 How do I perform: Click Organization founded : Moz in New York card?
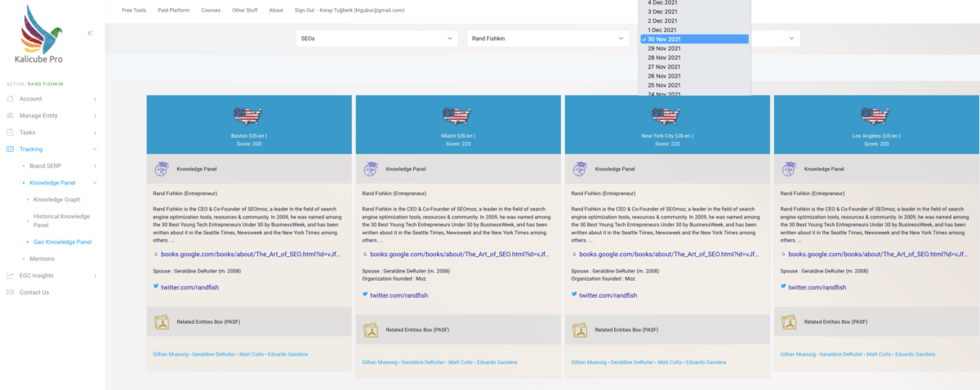tap(602, 278)
